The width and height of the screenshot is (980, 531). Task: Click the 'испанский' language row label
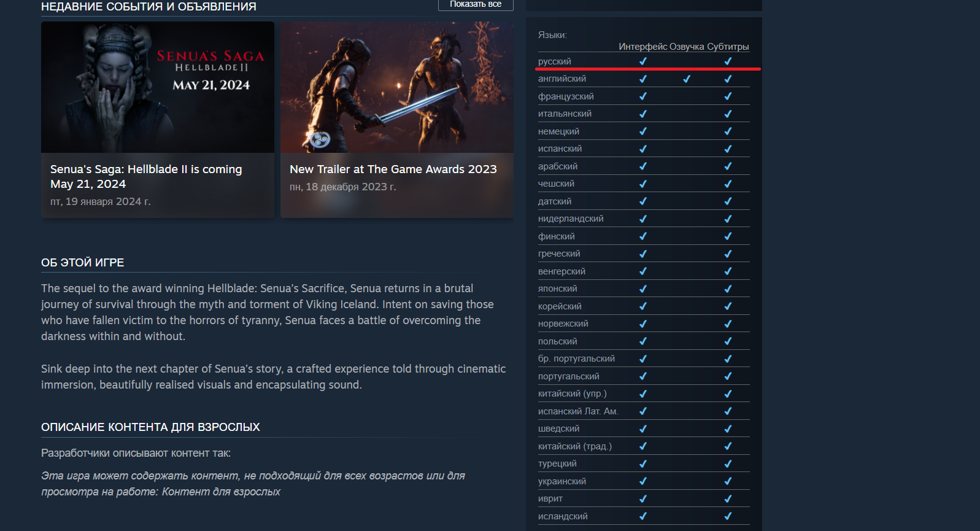560,149
